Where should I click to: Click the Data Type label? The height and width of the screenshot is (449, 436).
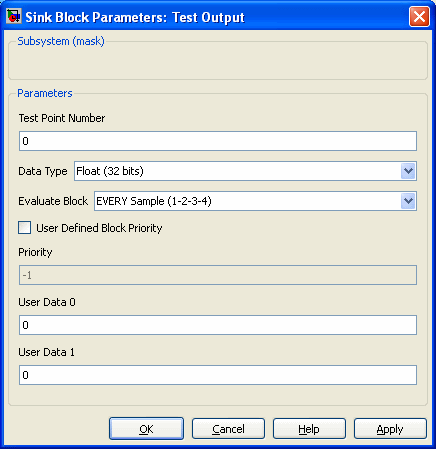pos(43,171)
